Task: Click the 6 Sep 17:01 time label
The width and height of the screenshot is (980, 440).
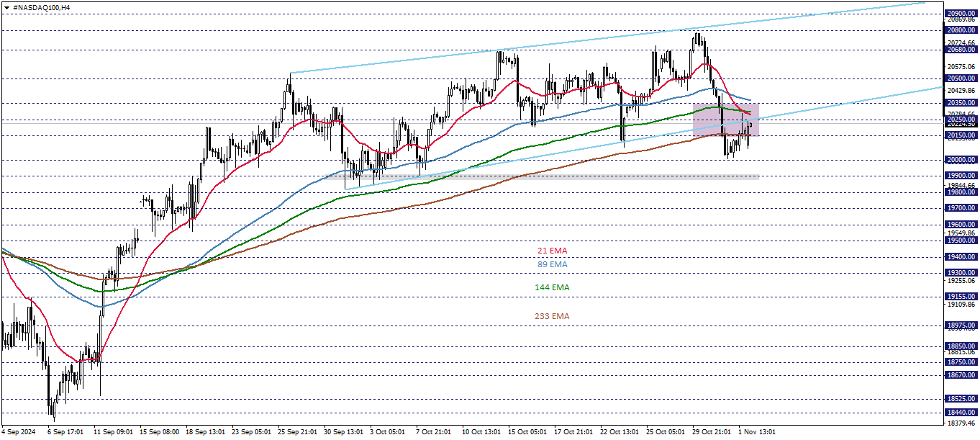Action: 66,432
